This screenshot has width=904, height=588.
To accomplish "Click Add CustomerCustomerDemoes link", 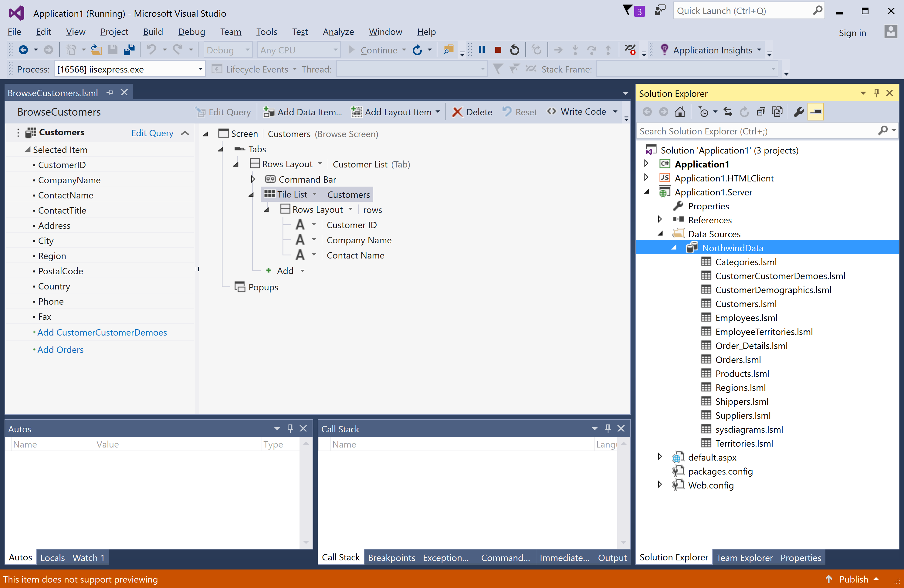I will pos(102,332).
